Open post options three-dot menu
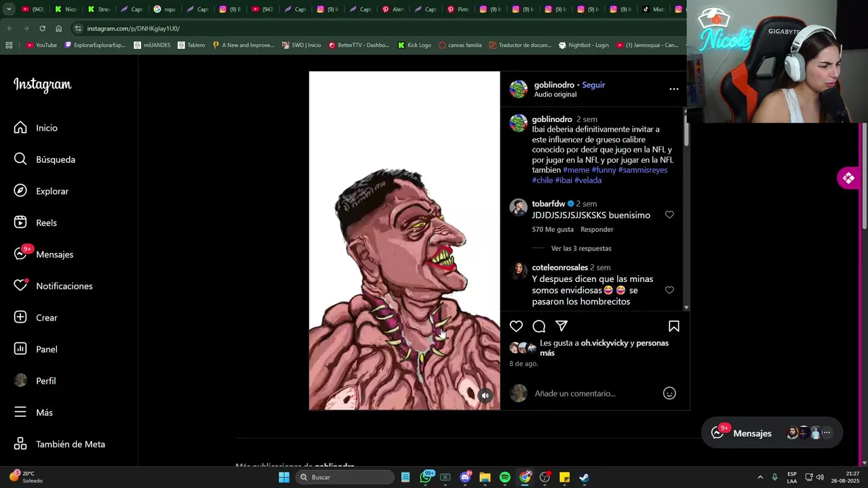The height and width of the screenshot is (488, 868). 673,89
